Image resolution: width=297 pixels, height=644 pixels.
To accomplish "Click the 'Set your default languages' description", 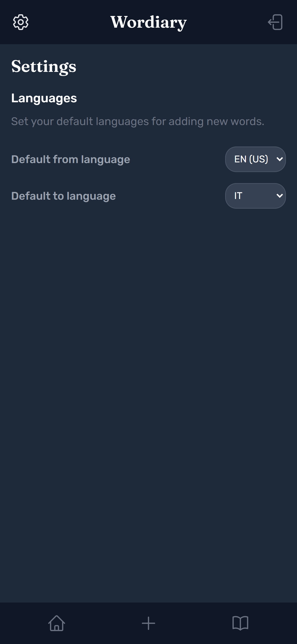I will coord(137,122).
